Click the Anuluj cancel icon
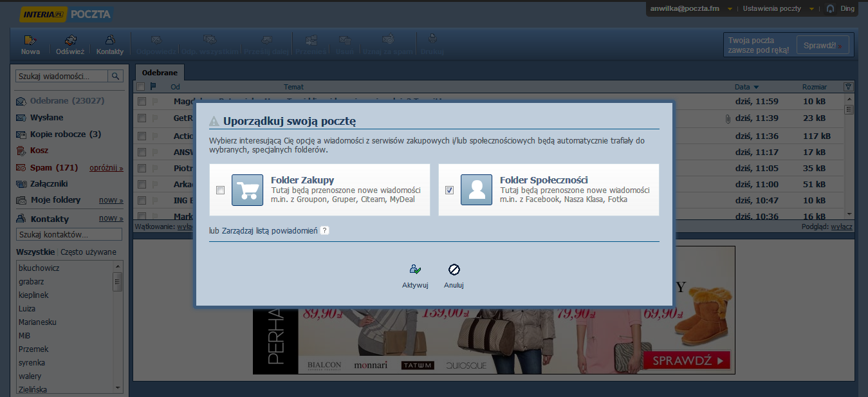The width and height of the screenshot is (868, 397). 454,270
